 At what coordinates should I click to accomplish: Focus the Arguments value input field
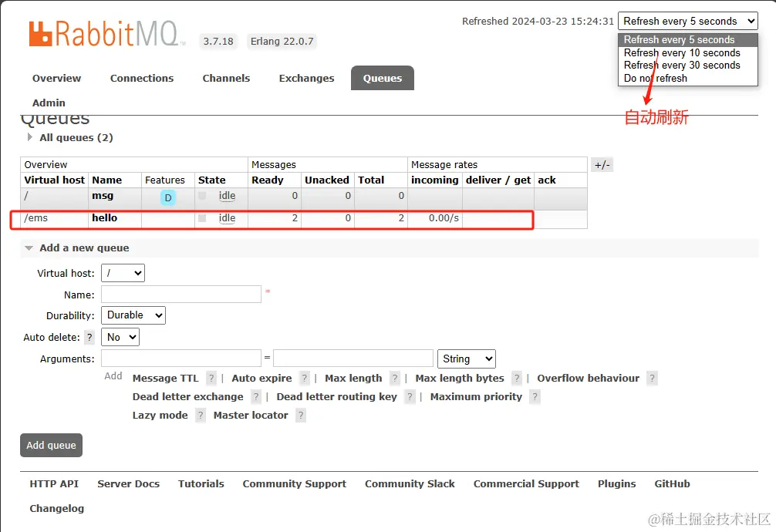pos(353,359)
